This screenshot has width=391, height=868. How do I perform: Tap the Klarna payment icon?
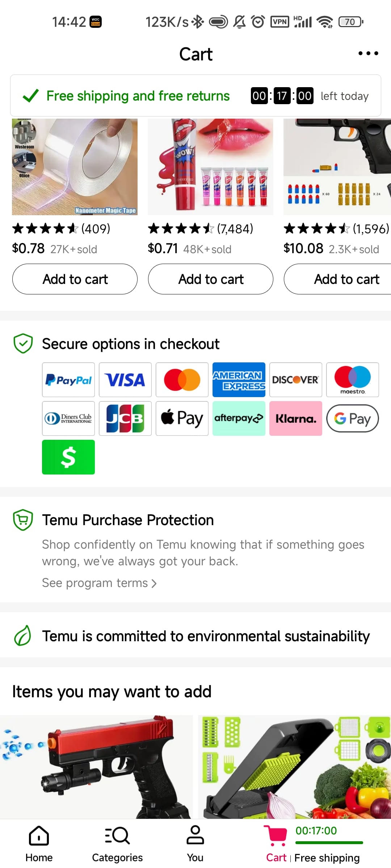coord(296,418)
